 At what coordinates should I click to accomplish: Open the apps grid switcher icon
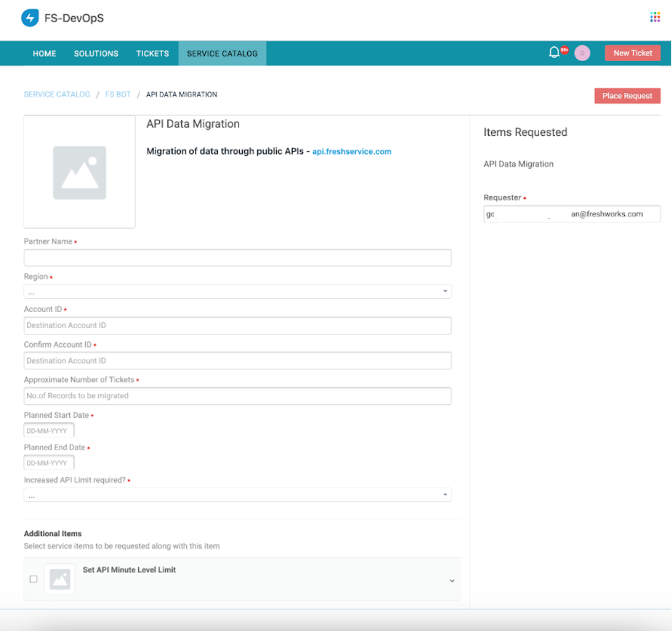(654, 17)
